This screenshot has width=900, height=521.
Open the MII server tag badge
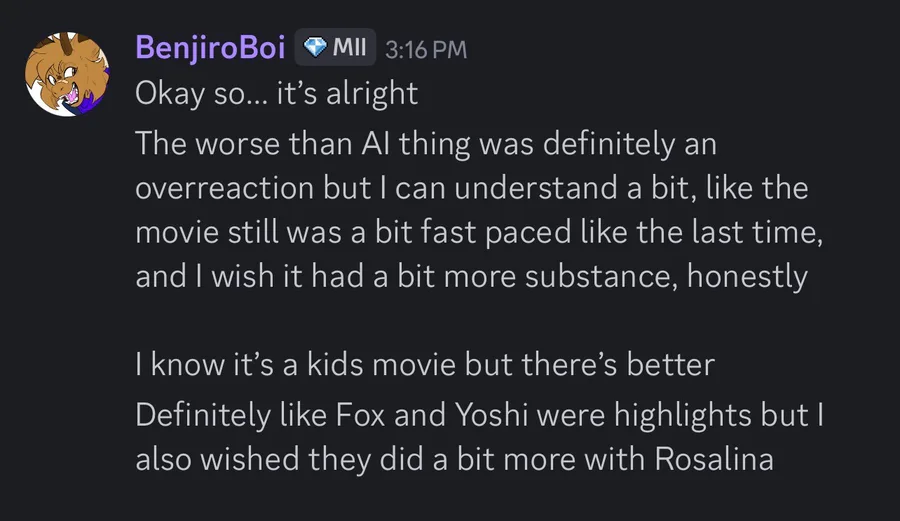pos(334,47)
